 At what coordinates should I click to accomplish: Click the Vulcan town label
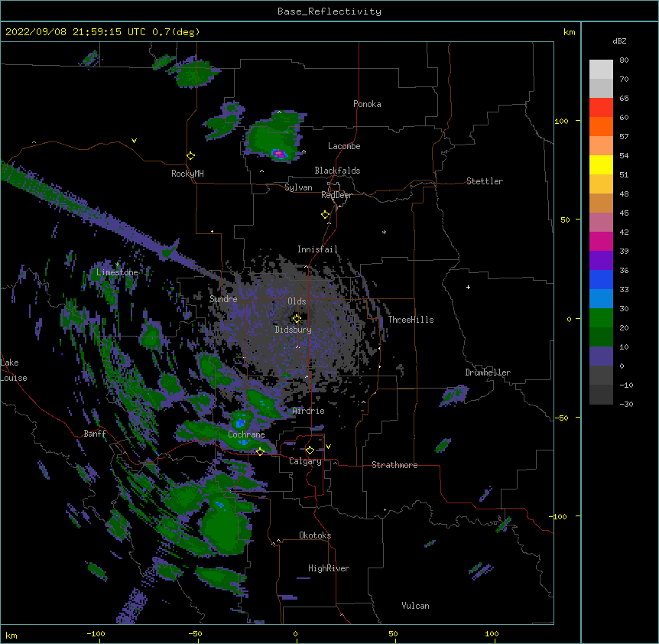(x=415, y=606)
